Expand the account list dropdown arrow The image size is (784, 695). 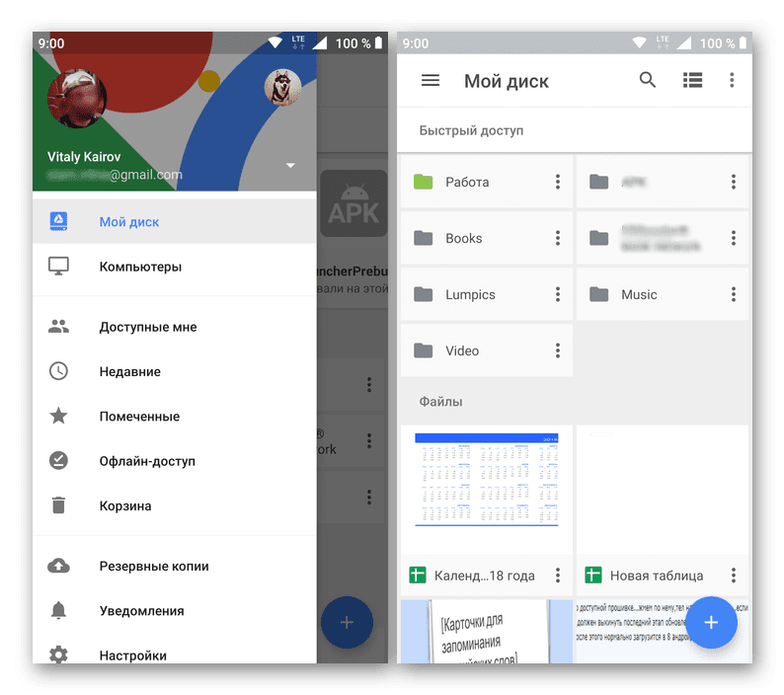290,165
